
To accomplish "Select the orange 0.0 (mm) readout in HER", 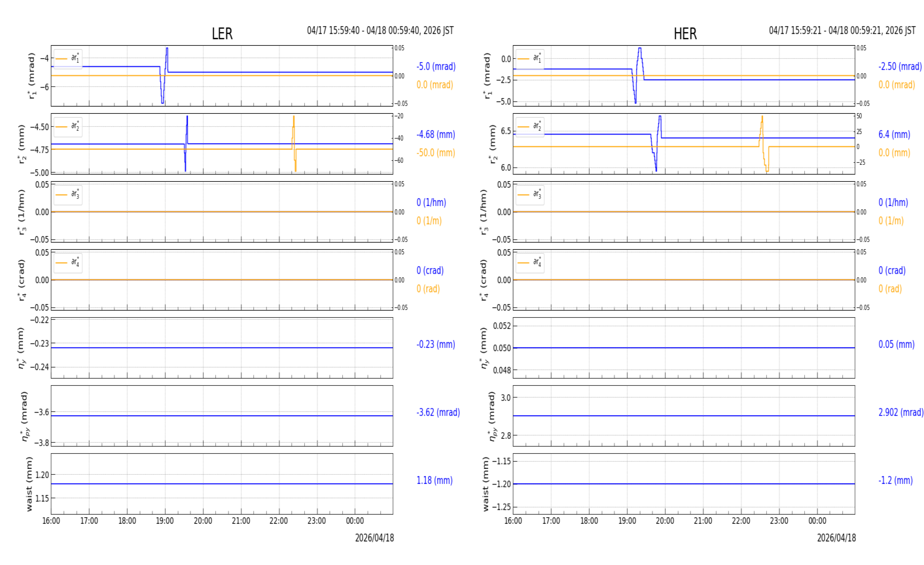I will tap(894, 153).
